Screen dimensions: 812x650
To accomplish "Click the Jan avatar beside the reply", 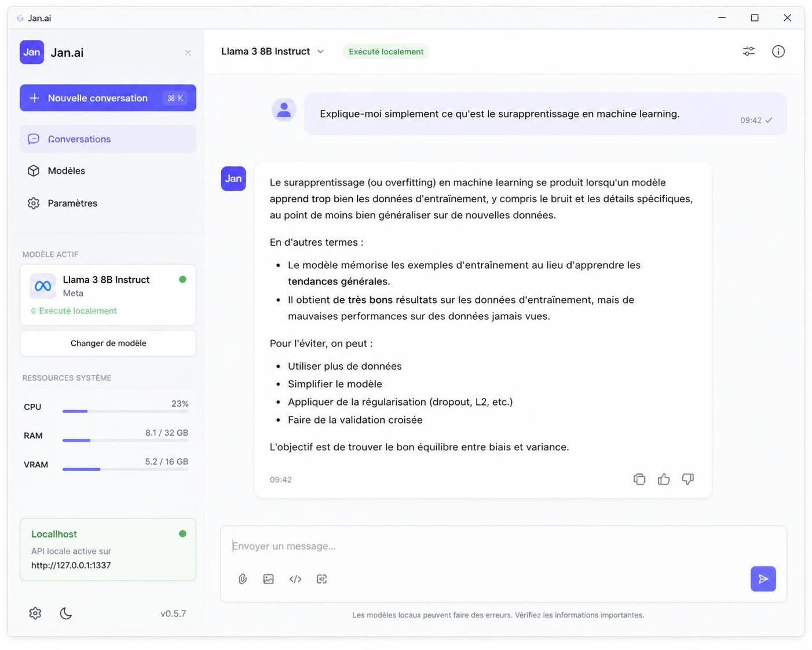I will tap(233, 178).
